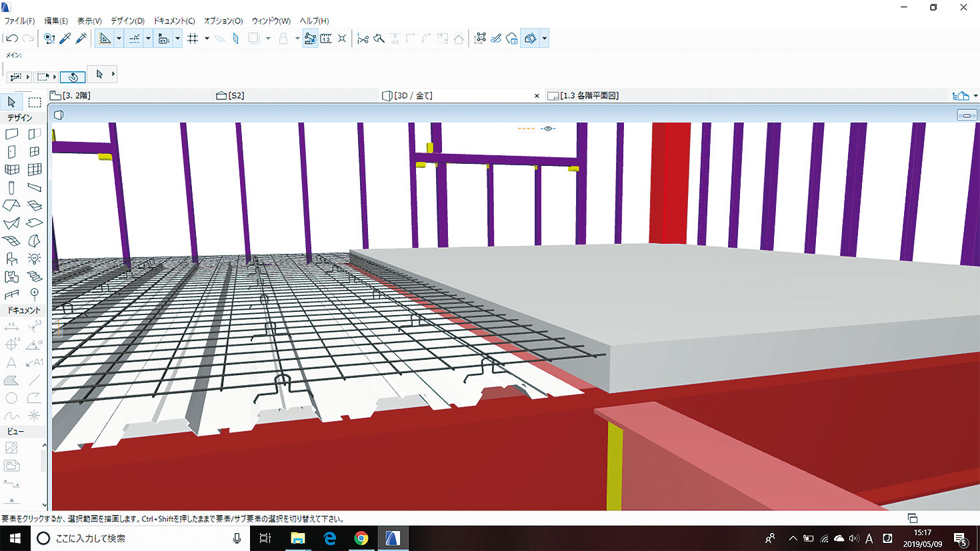Open the ドキュメント(C) menu
The height and width of the screenshot is (551, 980).
click(x=174, y=21)
